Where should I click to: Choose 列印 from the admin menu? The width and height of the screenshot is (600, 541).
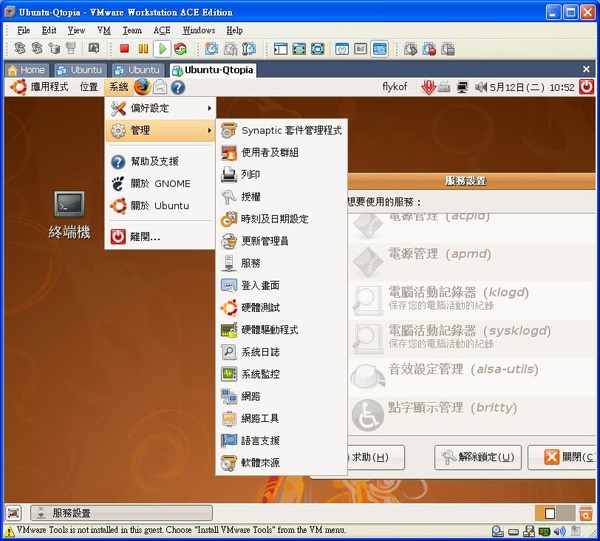282,175
